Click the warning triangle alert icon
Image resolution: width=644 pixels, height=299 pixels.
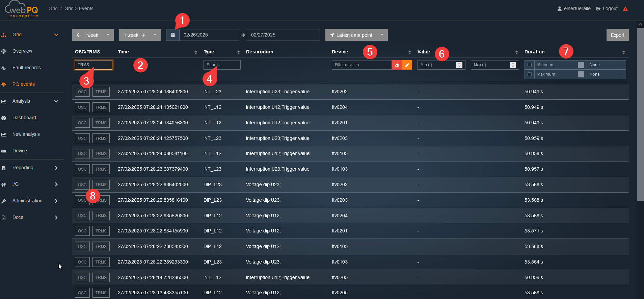pos(625,9)
